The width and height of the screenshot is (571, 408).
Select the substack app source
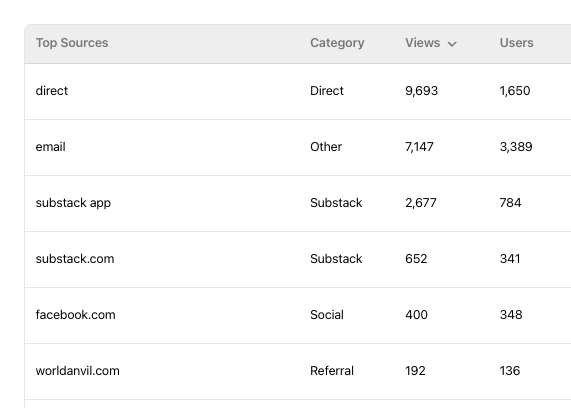pyautogui.click(x=73, y=203)
